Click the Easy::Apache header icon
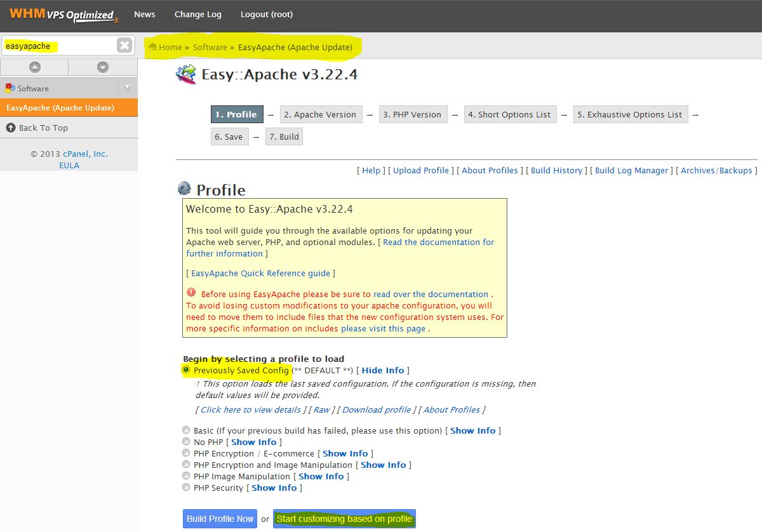Image resolution: width=762 pixels, height=532 pixels. tap(186, 74)
